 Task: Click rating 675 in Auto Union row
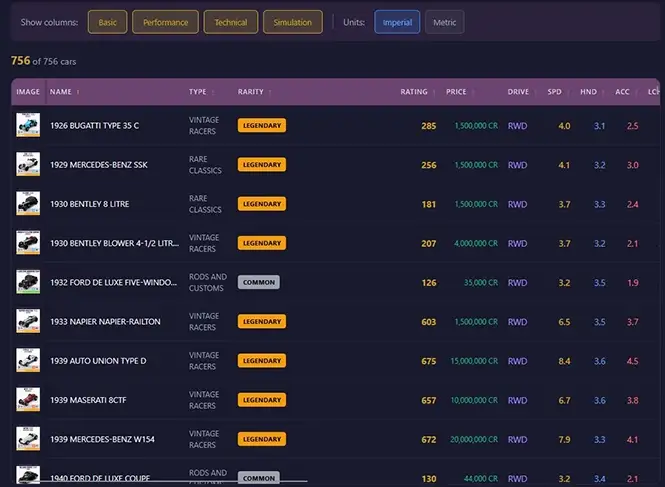428,361
